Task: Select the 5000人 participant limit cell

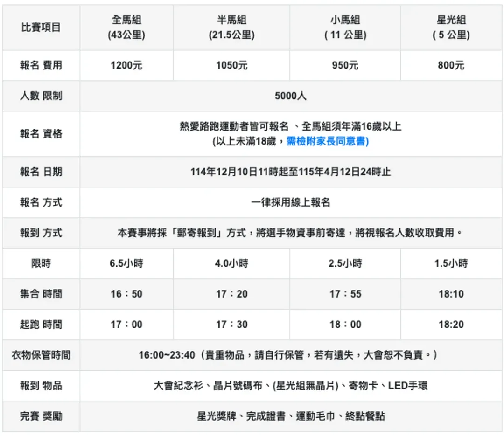Action: point(291,96)
